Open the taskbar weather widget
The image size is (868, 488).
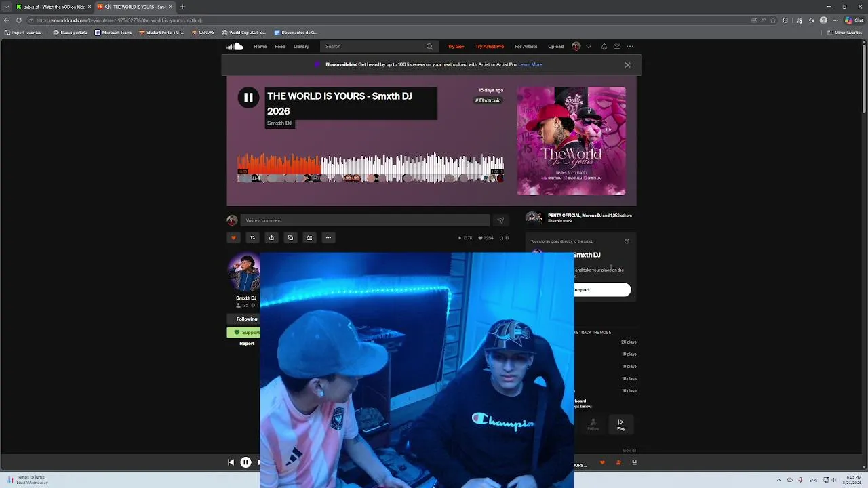(27, 480)
